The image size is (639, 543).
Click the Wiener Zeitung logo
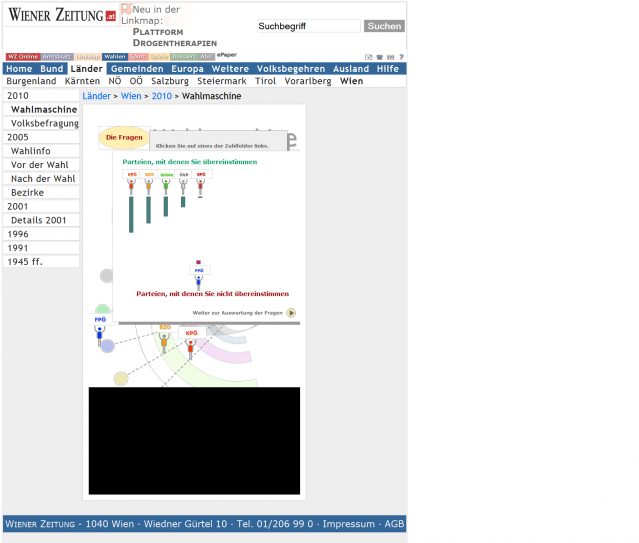point(62,15)
